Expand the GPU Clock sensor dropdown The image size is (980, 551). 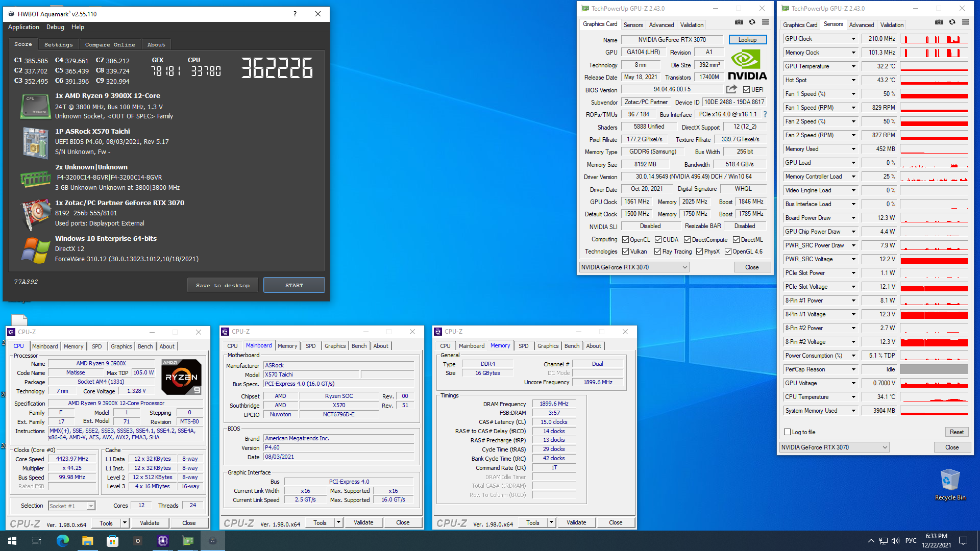pos(853,39)
